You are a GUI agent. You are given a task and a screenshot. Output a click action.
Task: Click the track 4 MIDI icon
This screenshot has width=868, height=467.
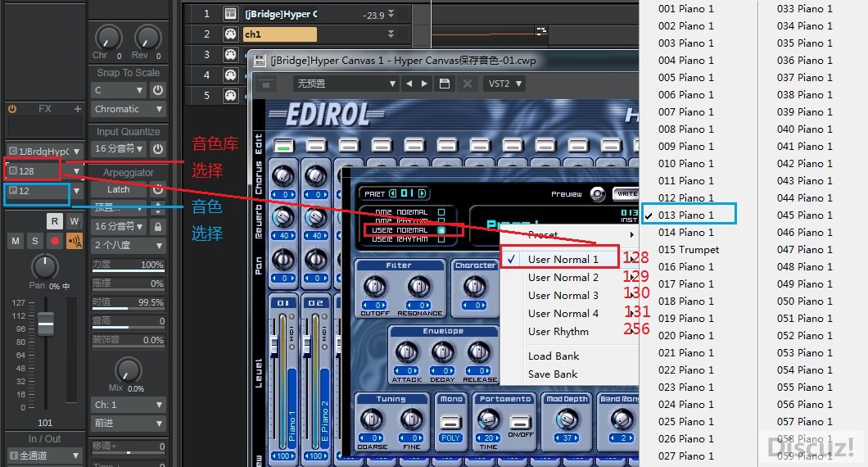point(230,75)
